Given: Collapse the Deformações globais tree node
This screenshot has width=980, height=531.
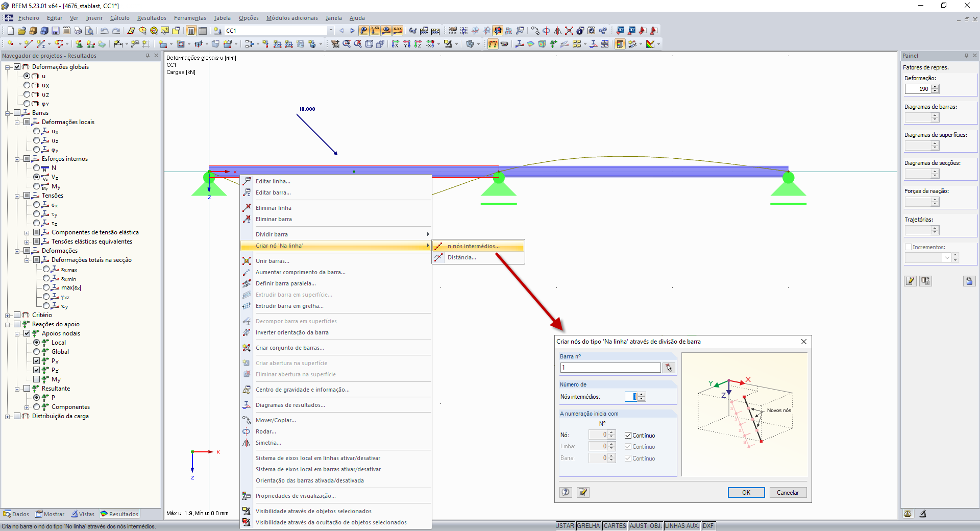Looking at the screenshot, I should click(8, 67).
